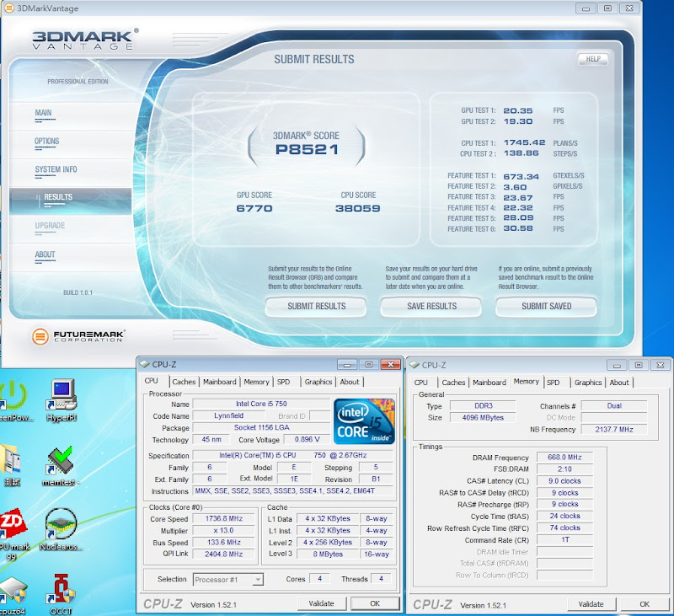
Task: Switch to Mainboard tab in left CPU-Z
Action: tap(220, 382)
